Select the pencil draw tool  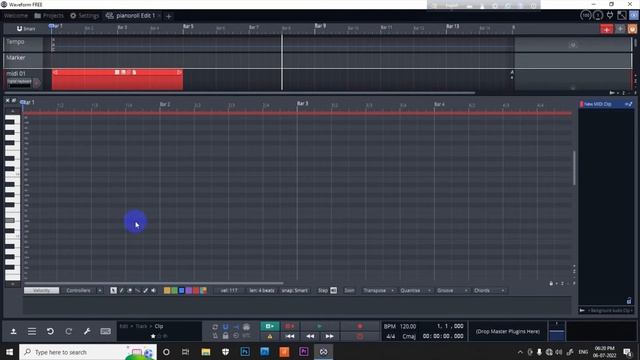(x=122, y=291)
